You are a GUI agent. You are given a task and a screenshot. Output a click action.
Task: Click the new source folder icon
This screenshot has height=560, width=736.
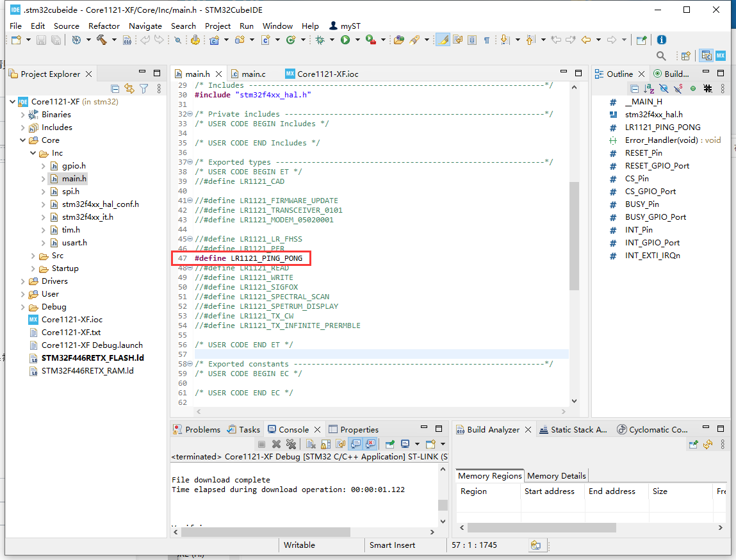coord(240,40)
